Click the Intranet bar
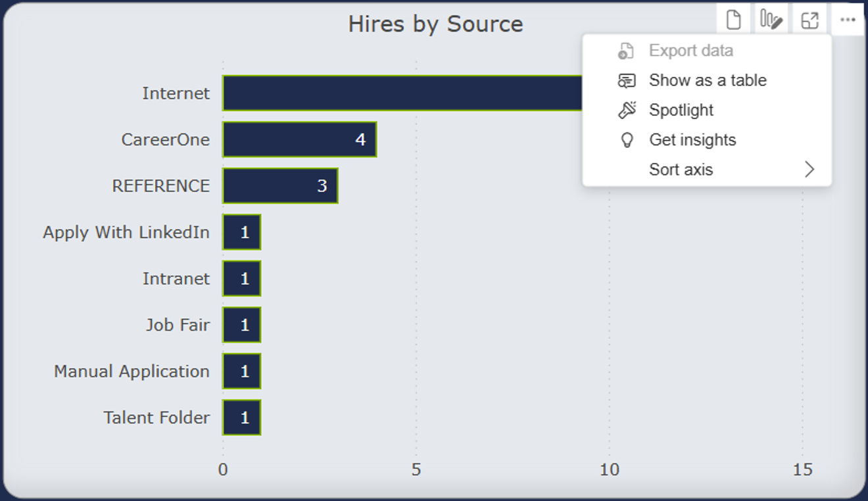The height and width of the screenshot is (501, 868). (242, 279)
